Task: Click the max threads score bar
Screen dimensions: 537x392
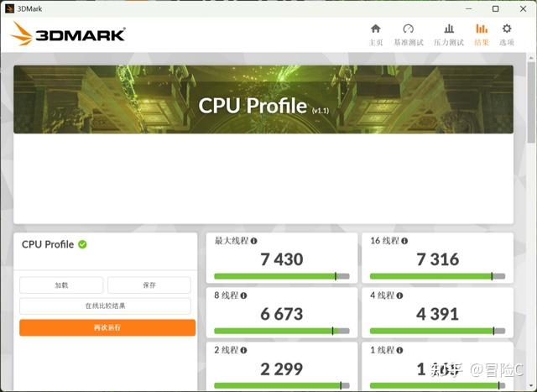Action: [282, 276]
